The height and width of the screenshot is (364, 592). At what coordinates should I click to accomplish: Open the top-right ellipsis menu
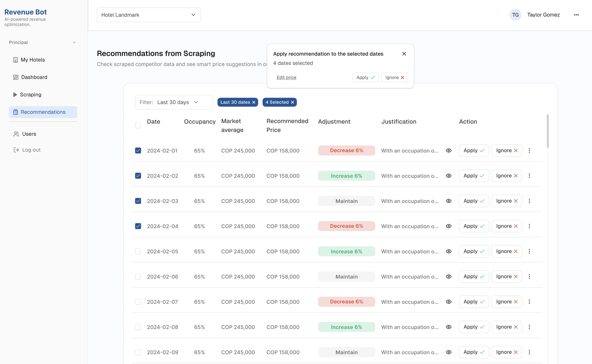point(576,15)
